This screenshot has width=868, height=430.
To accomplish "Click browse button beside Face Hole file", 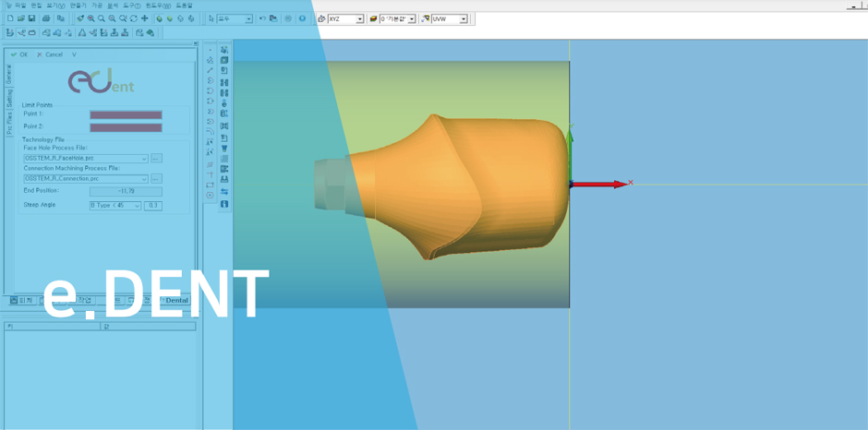I will pos(156,159).
